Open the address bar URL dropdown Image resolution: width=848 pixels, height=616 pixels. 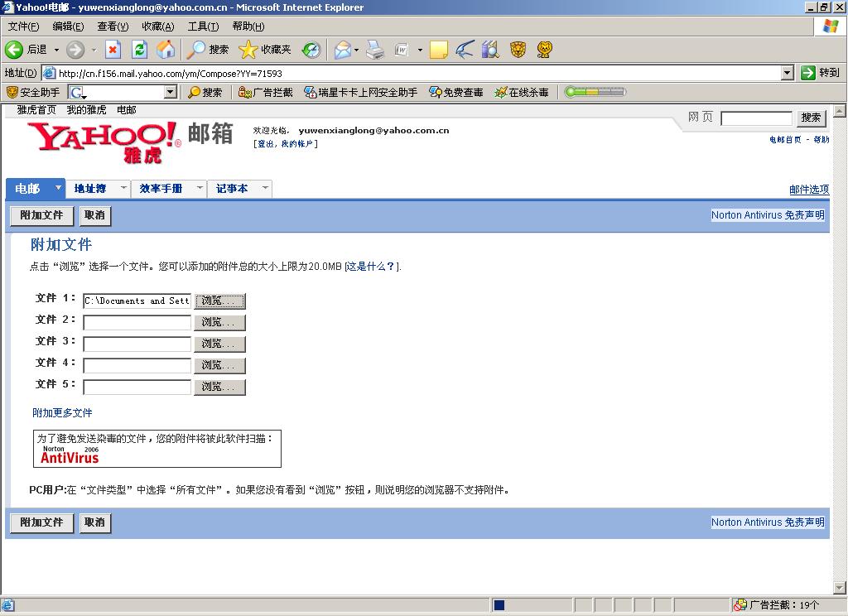point(788,73)
